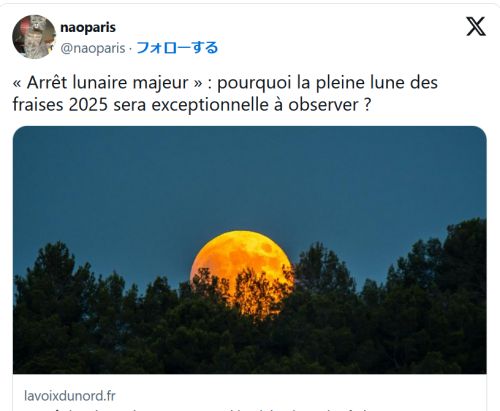This screenshot has height=411, width=500.
Task: Open the moon article preview image
Action: tap(250, 250)
